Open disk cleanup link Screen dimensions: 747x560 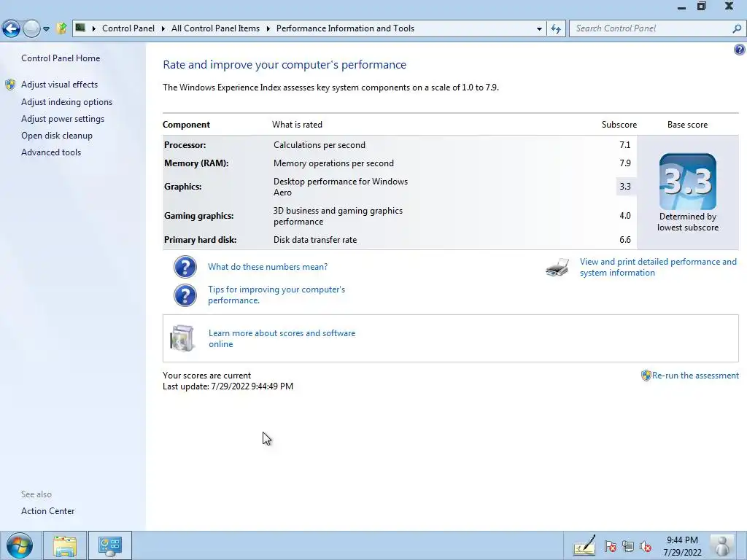(x=57, y=135)
